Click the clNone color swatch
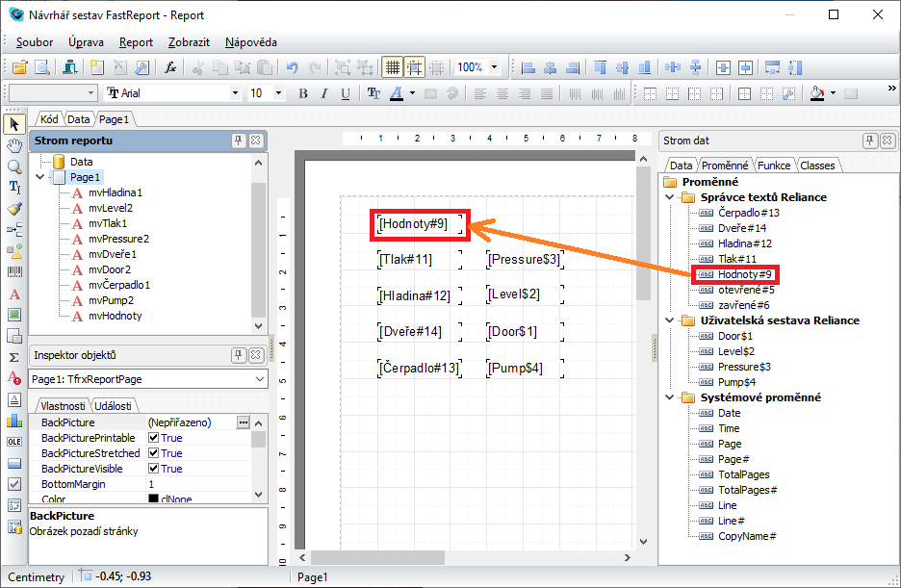901x588 pixels. 153,499
